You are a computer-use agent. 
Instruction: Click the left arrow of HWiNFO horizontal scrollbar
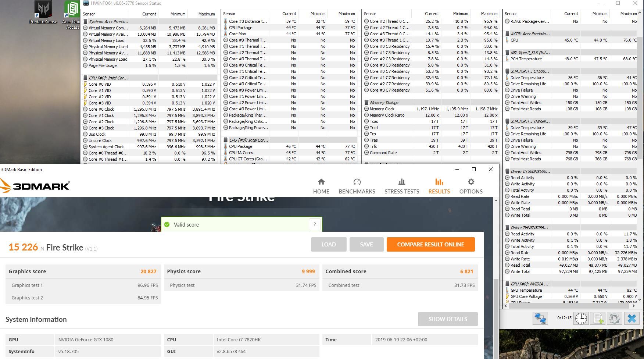[x=506, y=306]
